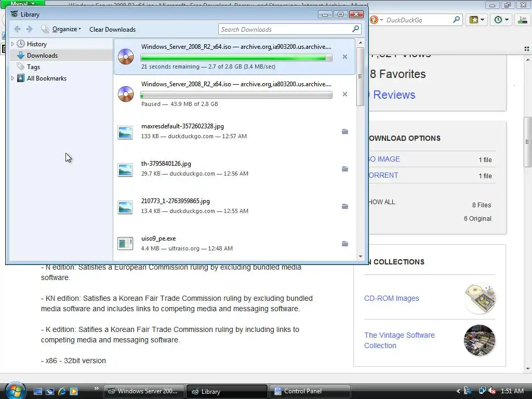Click Show Desktop quick launch icon
The image size is (532, 399).
click(37, 391)
